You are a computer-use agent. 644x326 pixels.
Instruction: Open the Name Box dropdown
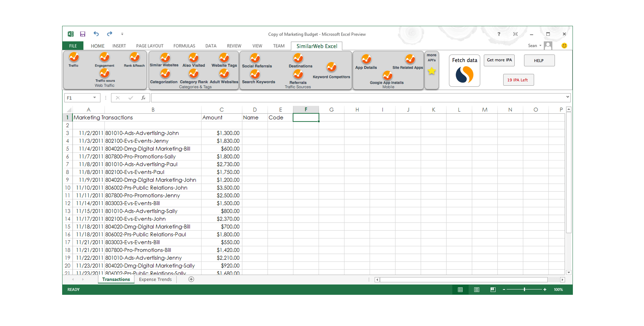[94, 97]
